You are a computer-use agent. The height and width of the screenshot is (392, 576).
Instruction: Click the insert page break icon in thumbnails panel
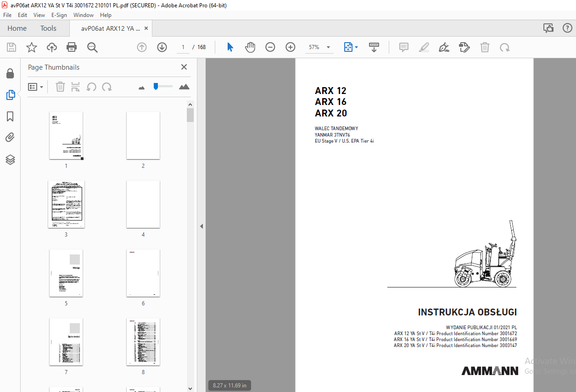(76, 87)
